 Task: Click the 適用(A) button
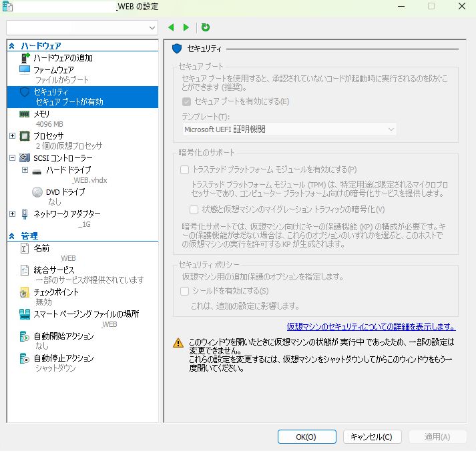point(437,437)
